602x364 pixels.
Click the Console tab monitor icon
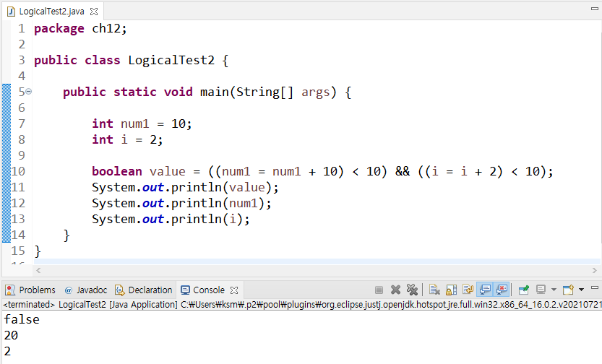[x=185, y=290]
